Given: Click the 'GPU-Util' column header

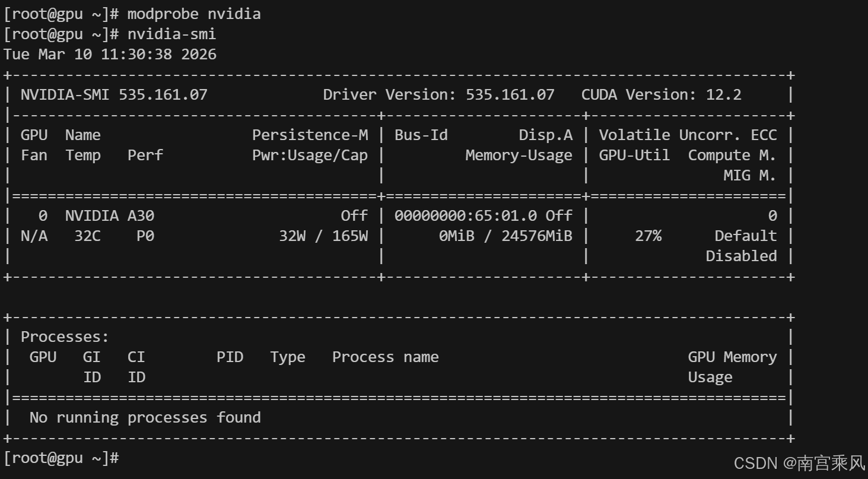Looking at the screenshot, I should (634, 155).
